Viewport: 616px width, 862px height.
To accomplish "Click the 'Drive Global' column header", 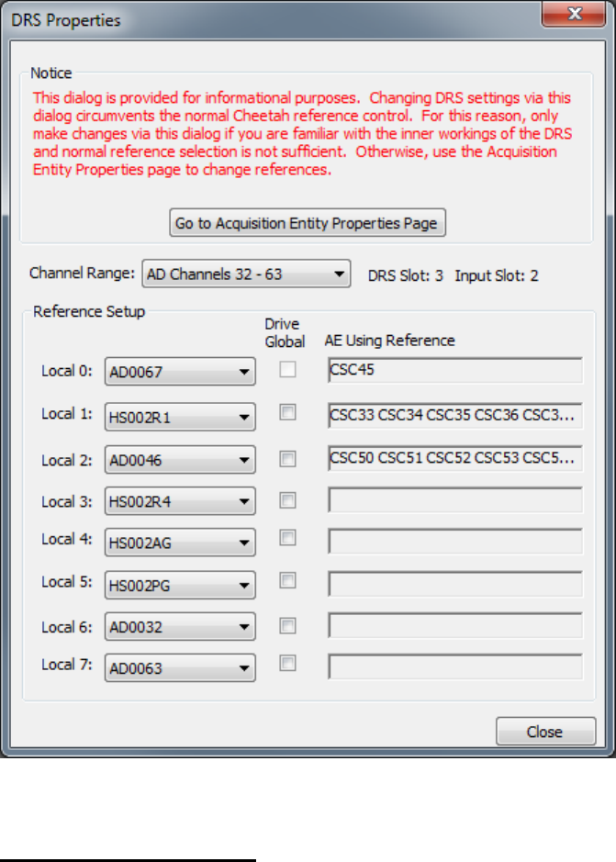I will (285, 332).
